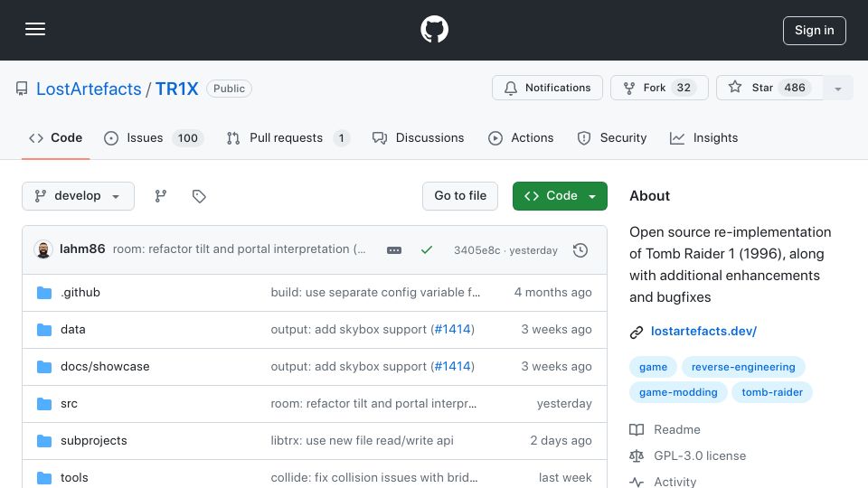Image resolution: width=868 pixels, height=488 pixels.
Task: Open latest commit message about refactor tilt
Action: [x=239, y=249]
